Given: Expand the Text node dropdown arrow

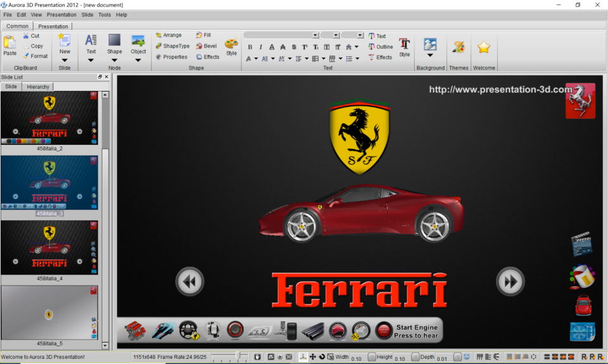Looking at the screenshot, I should click(x=91, y=60).
